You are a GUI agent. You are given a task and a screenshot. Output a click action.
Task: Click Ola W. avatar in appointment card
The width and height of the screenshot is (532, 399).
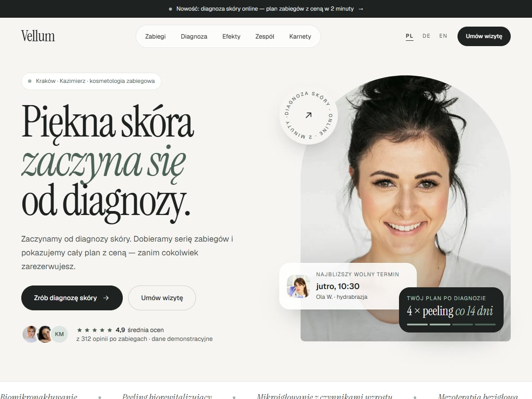tap(298, 286)
